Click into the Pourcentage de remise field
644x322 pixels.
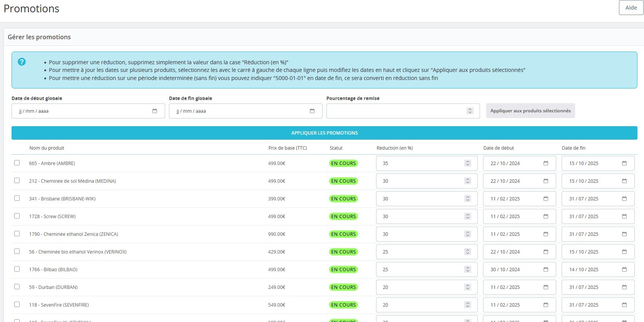coord(403,111)
